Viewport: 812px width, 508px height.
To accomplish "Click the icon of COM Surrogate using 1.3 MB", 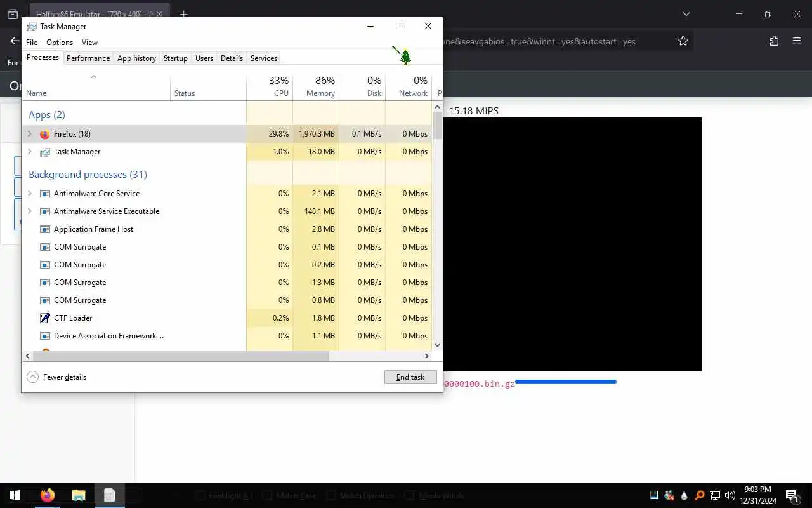I will pos(44,283).
